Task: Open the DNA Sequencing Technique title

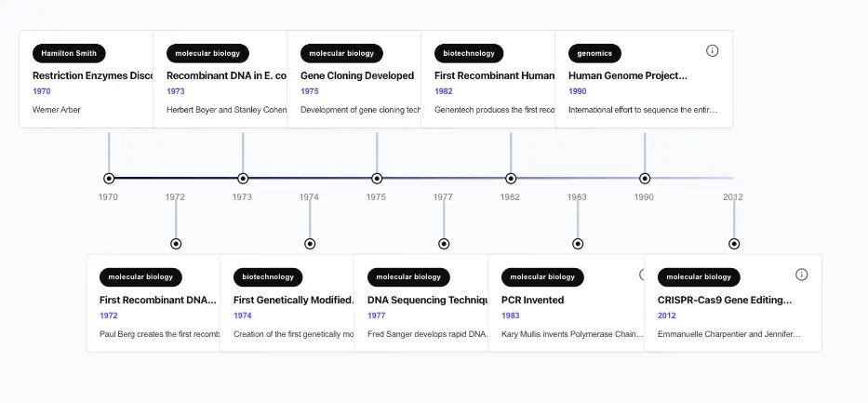Action: 427,300
